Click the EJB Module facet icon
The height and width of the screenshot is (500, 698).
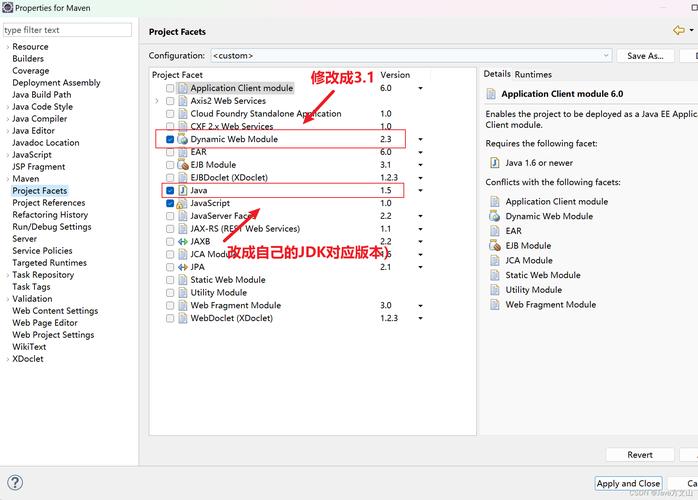pyautogui.click(x=183, y=165)
